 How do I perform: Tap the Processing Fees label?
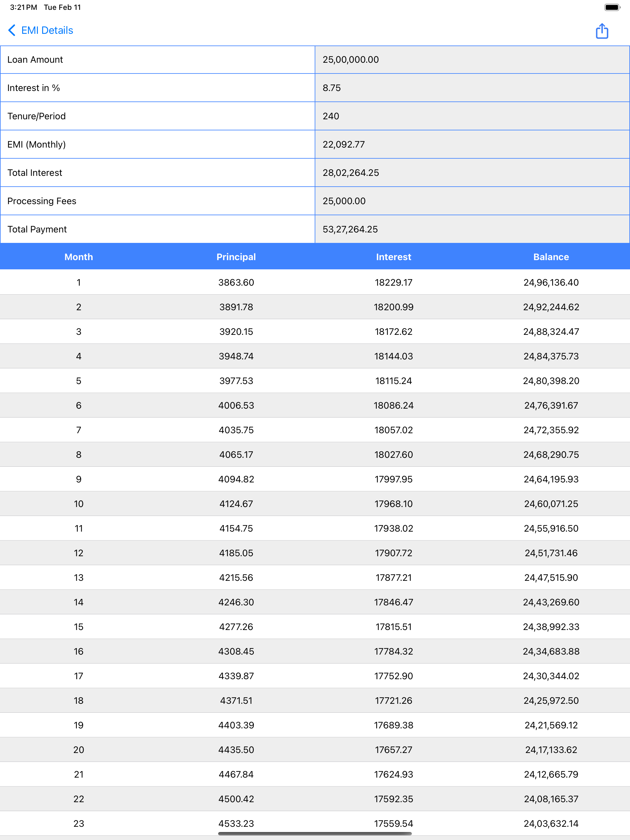coord(42,201)
